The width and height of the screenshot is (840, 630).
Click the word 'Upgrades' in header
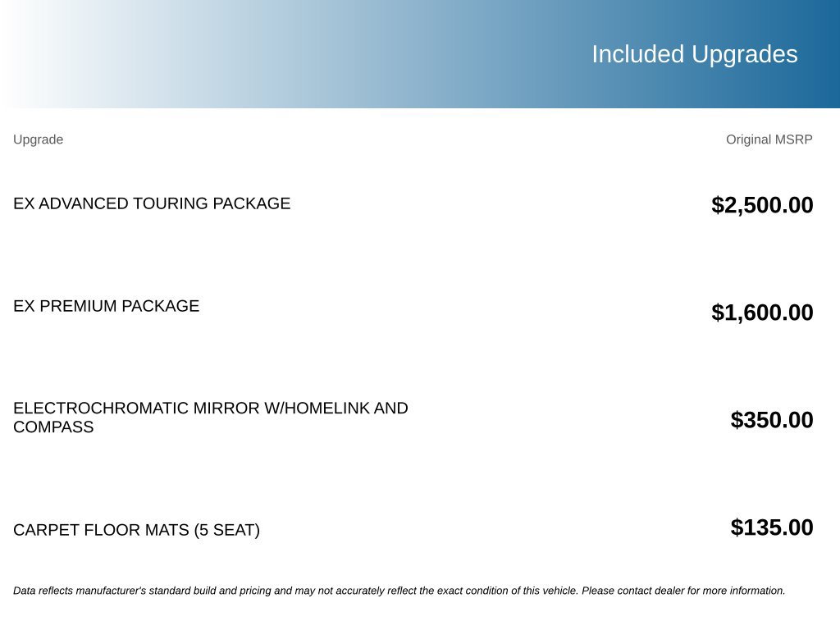coord(745,55)
